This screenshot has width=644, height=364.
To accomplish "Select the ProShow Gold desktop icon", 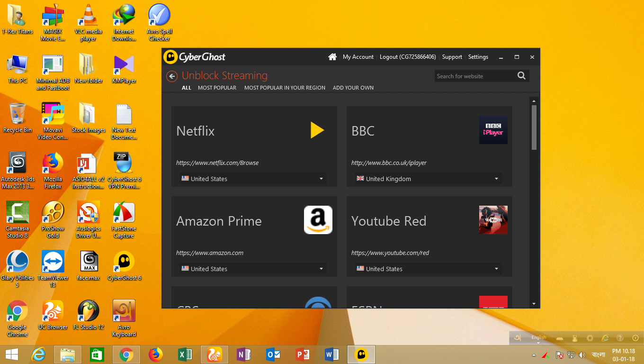I will 53,220.
